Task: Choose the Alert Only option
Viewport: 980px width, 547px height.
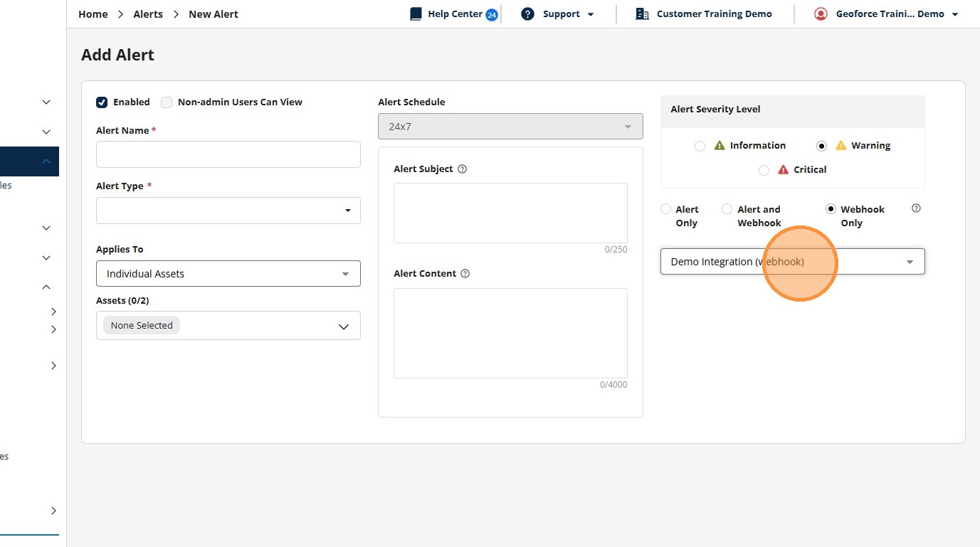Action: [665, 209]
